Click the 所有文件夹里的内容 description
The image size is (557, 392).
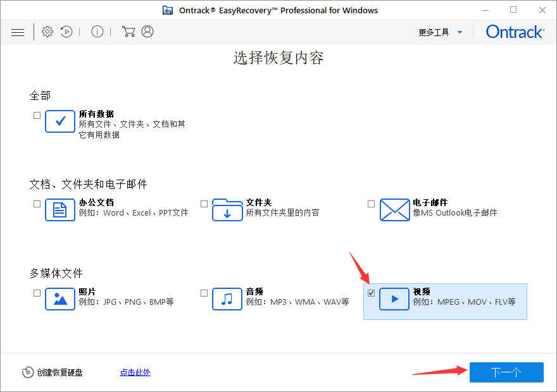click(x=283, y=213)
